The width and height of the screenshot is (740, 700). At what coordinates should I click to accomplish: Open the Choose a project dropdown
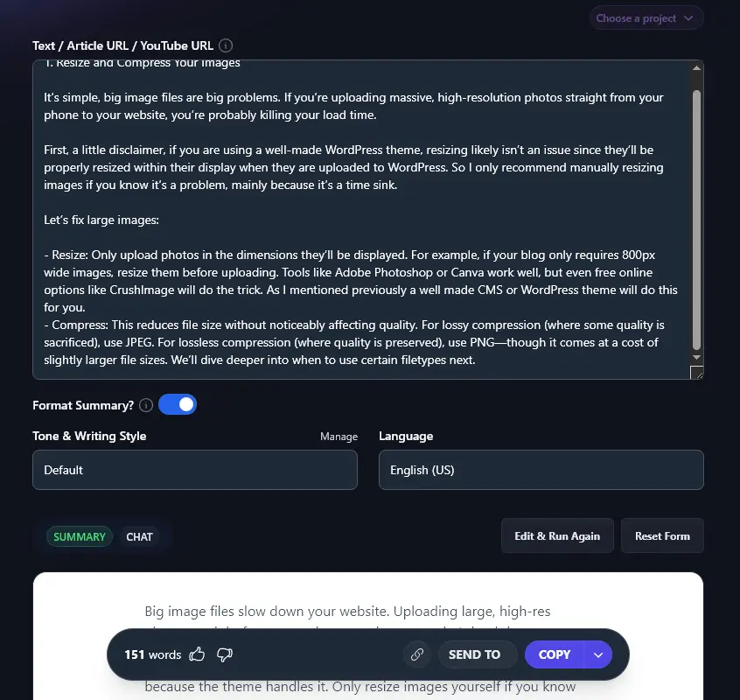646,17
